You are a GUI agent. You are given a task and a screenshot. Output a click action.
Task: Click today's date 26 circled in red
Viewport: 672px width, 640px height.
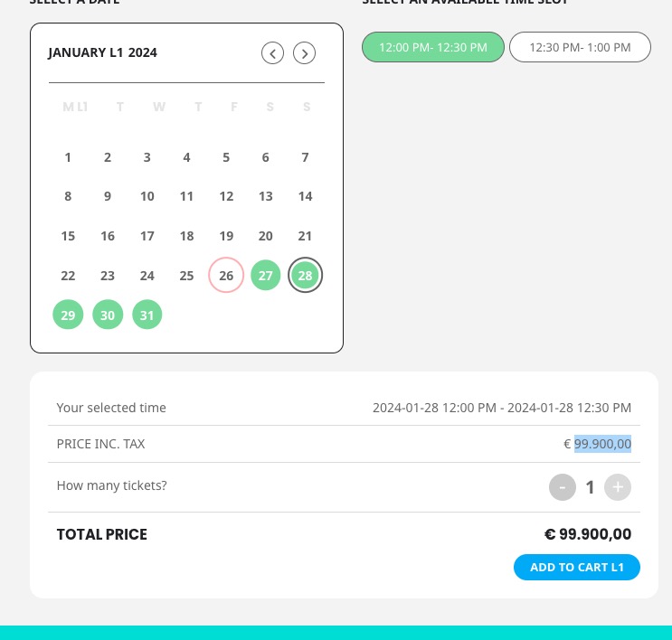coord(226,275)
